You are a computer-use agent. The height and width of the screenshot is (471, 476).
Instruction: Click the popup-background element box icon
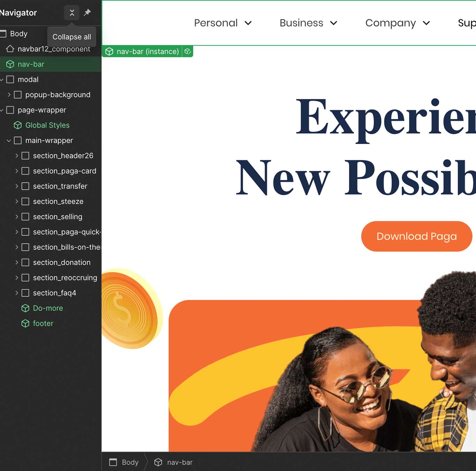pyautogui.click(x=18, y=95)
